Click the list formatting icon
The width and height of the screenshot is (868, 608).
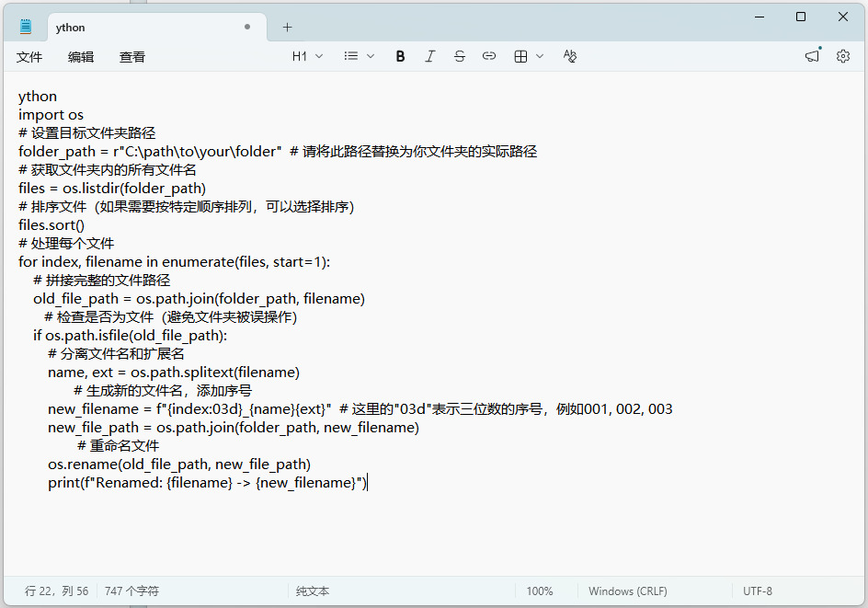point(351,56)
